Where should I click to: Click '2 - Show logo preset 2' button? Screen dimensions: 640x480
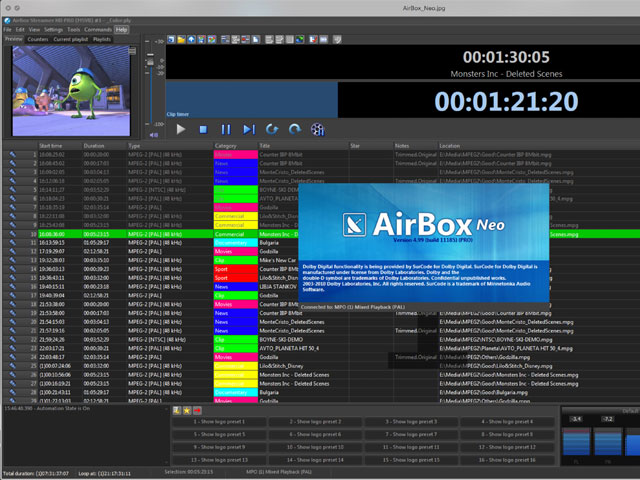pos(315,422)
